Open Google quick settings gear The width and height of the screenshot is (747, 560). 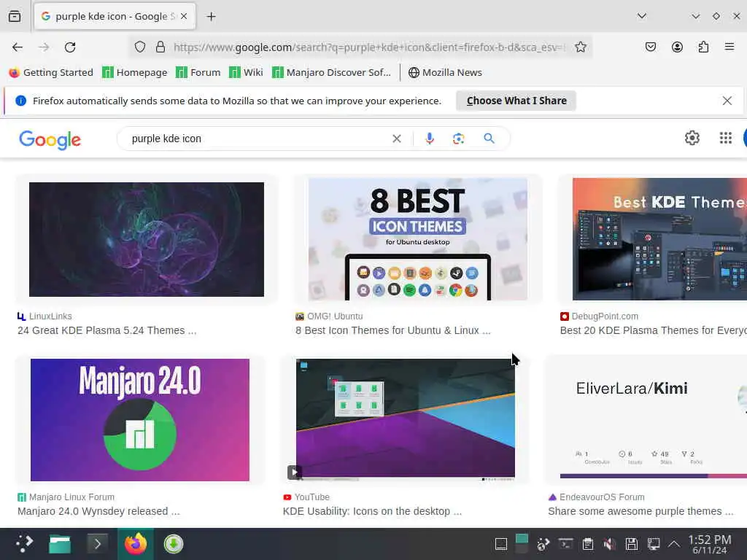click(692, 138)
